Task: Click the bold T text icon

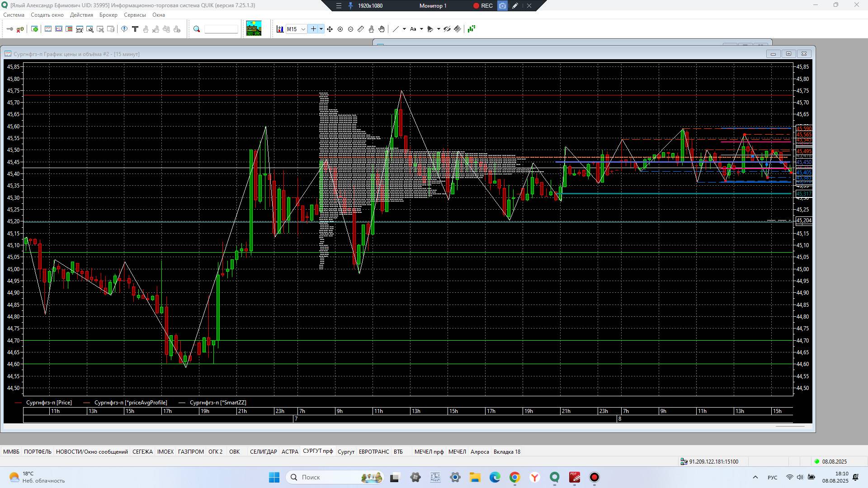Action: [135, 29]
